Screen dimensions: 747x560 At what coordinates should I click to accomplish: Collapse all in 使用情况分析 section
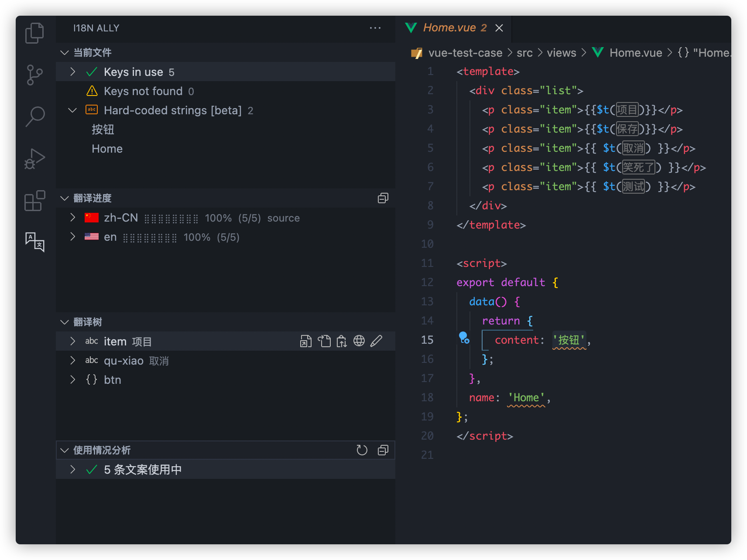pyautogui.click(x=383, y=450)
